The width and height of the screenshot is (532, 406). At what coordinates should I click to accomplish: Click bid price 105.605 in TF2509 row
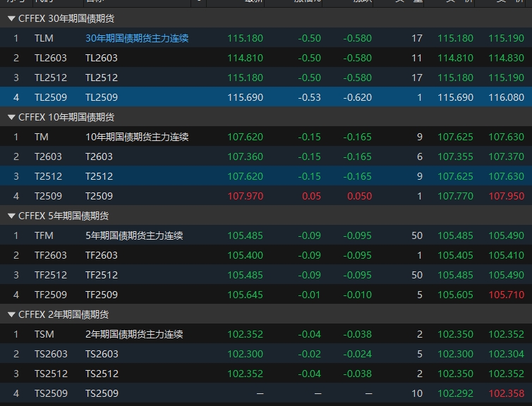pos(455,295)
